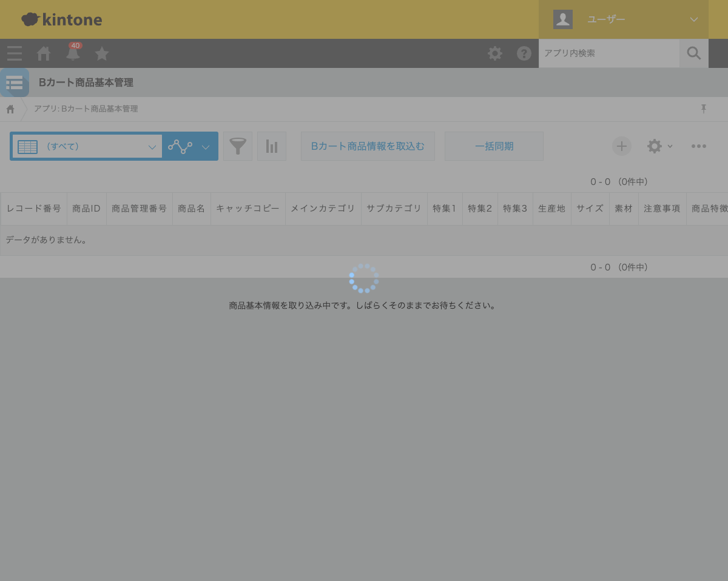Open the more options ellipsis menu
This screenshot has height=581, width=728.
click(699, 146)
